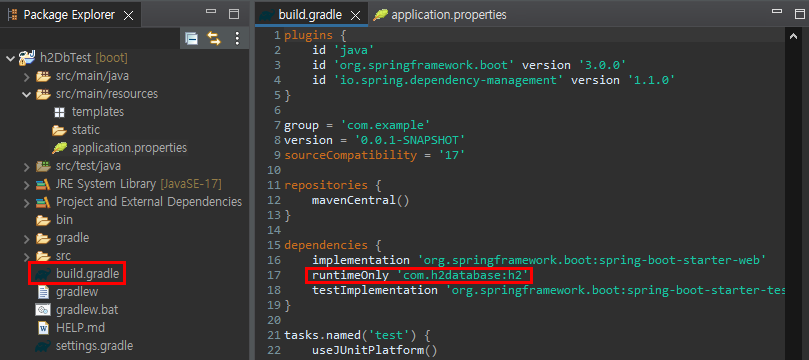Click settings.gradle elephant icon
This screenshot has width=809, height=360.
(x=42, y=346)
